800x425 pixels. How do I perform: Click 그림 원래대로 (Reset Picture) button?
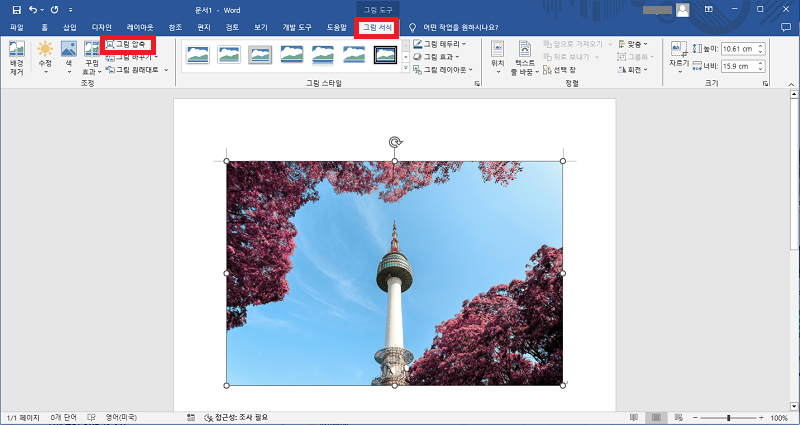133,69
